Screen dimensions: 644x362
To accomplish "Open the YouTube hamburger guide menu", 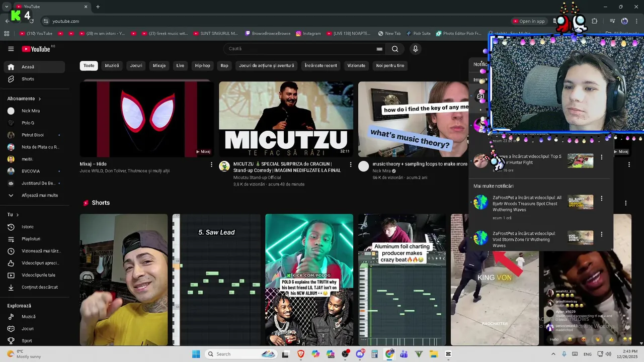I will click(x=11, y=49).
